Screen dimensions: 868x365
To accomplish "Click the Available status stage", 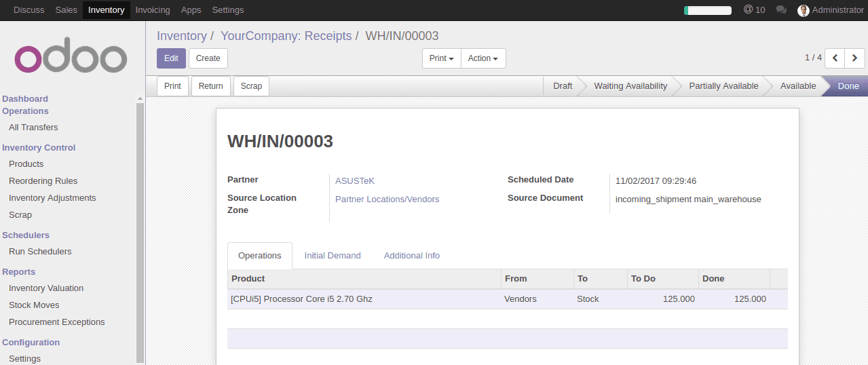I will click(x=798, y=86).
